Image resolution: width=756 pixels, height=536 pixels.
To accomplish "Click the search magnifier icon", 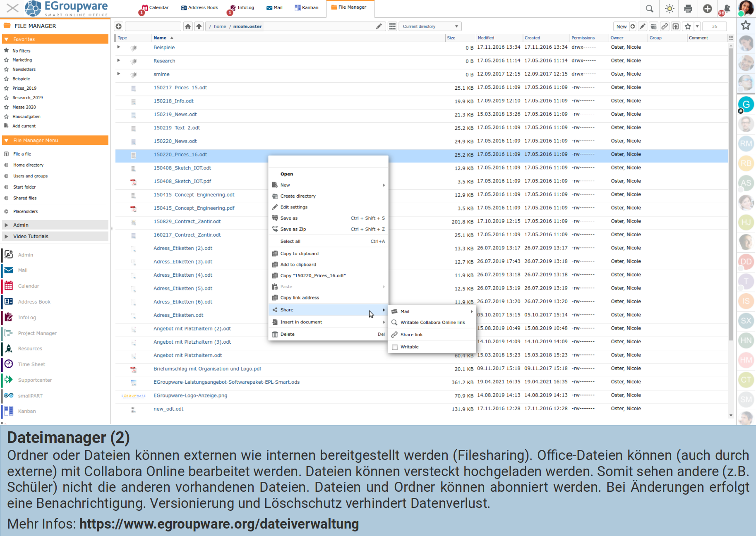I will [650, 9].
